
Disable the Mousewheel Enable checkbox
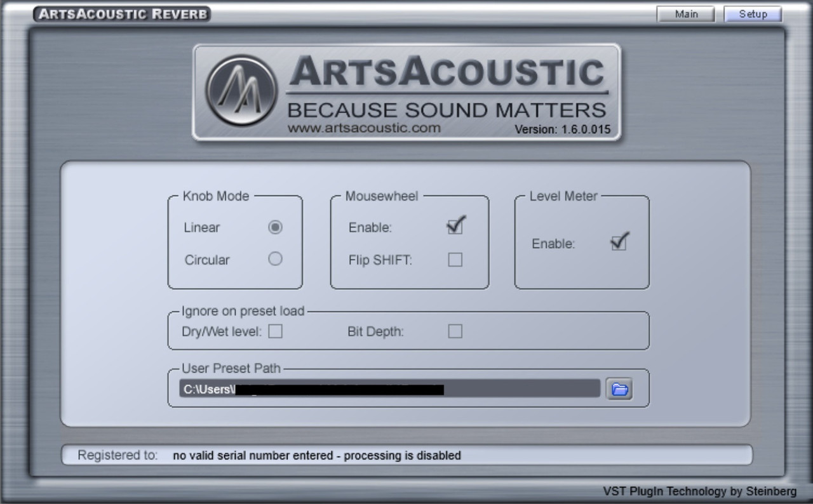pos(455,226)
